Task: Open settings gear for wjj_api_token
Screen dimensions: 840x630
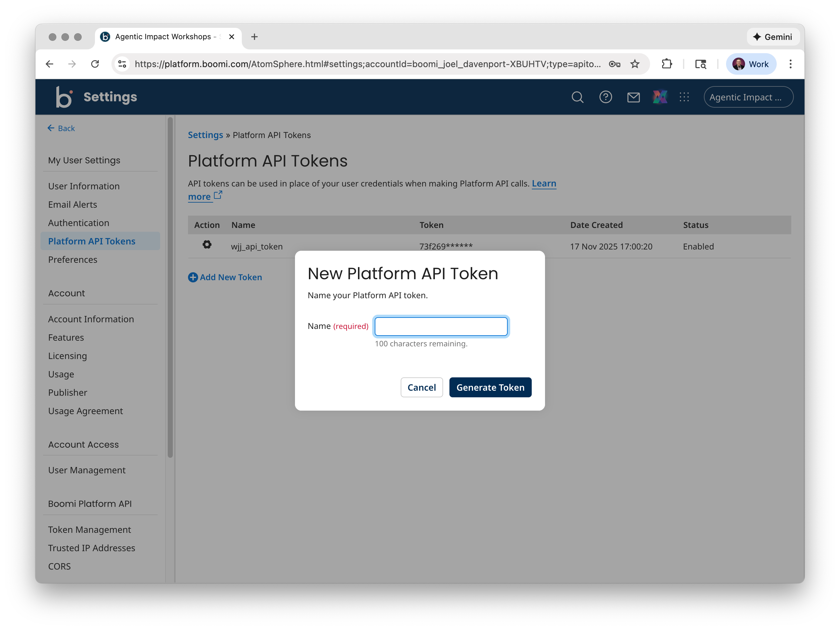Action: pos(207,244)
